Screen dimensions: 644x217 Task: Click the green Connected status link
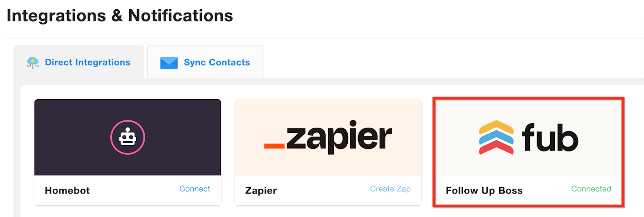point(591,189)
